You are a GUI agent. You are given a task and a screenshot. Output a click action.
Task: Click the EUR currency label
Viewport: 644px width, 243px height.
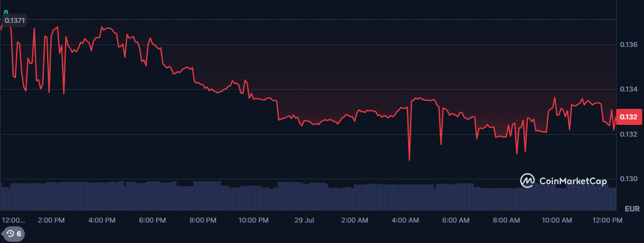[x=632, y=209]
